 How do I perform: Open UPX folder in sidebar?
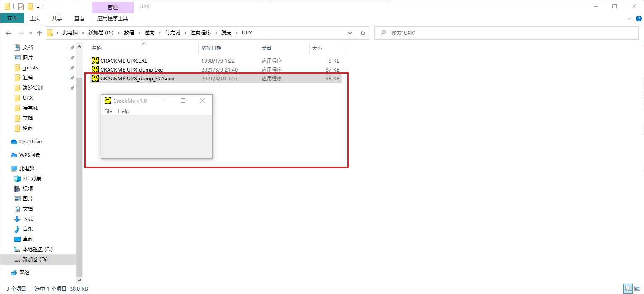28,98
